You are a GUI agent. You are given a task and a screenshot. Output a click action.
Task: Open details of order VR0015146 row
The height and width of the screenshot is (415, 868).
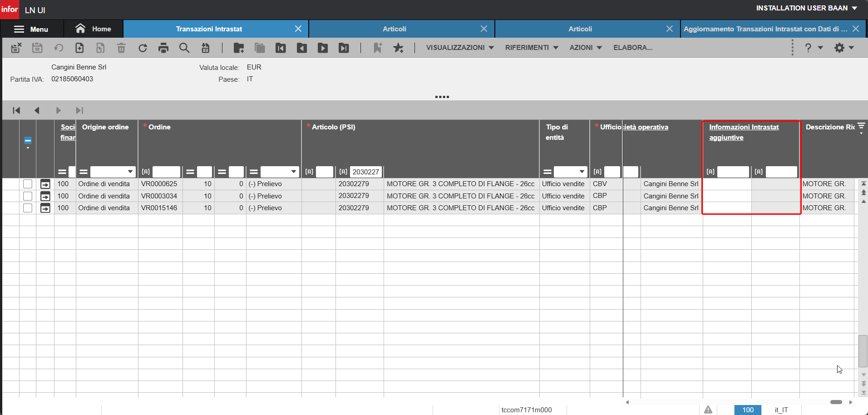(x=45, y=208)
